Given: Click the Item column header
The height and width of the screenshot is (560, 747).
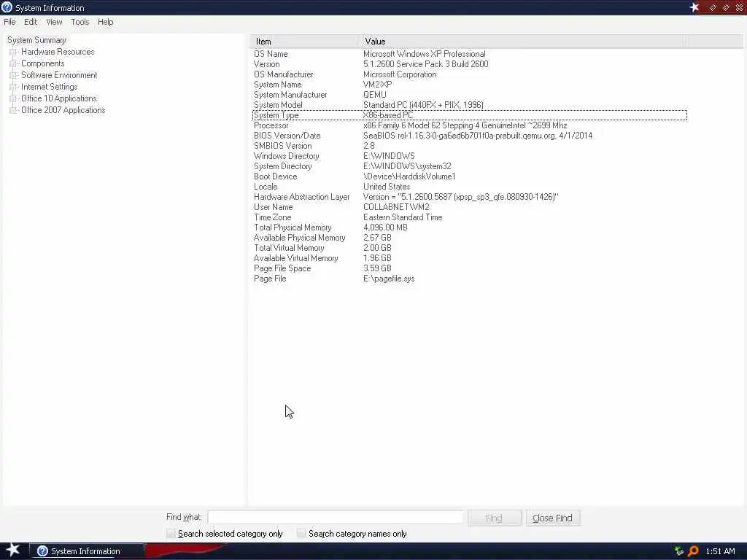Looking at the screenshot, I should click(x=304, y=42).
